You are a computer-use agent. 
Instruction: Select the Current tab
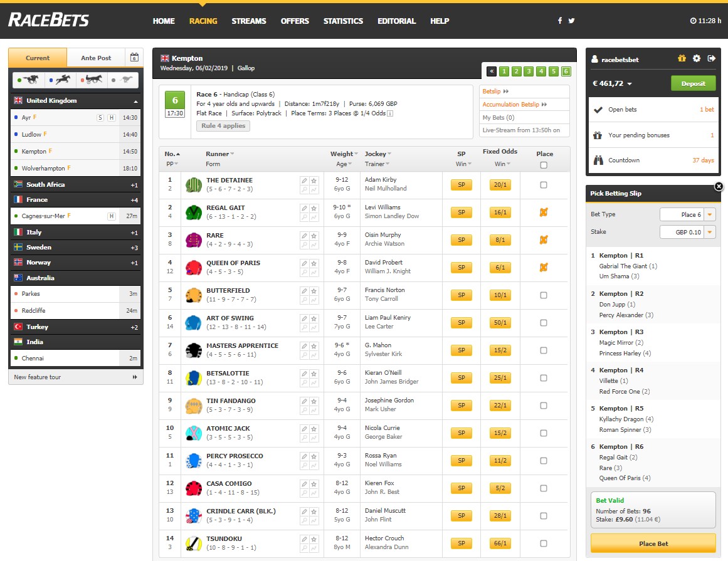coord(38,58)
